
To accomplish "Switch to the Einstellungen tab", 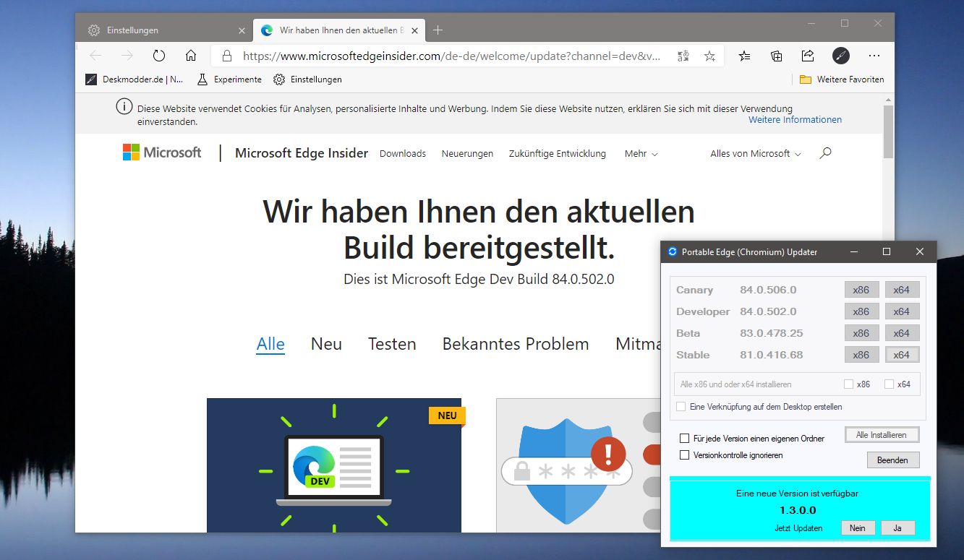I will click(x=165, y=30).
